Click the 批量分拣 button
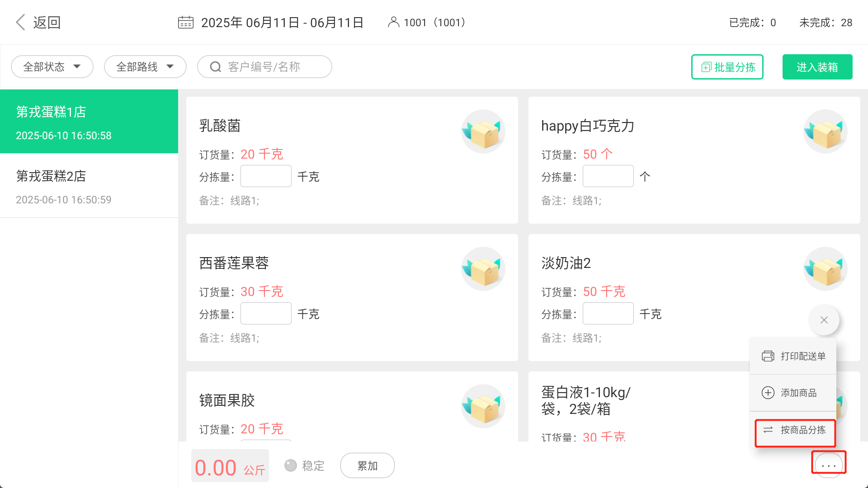Viewport: 868px width, 488px height. (727, 67)
